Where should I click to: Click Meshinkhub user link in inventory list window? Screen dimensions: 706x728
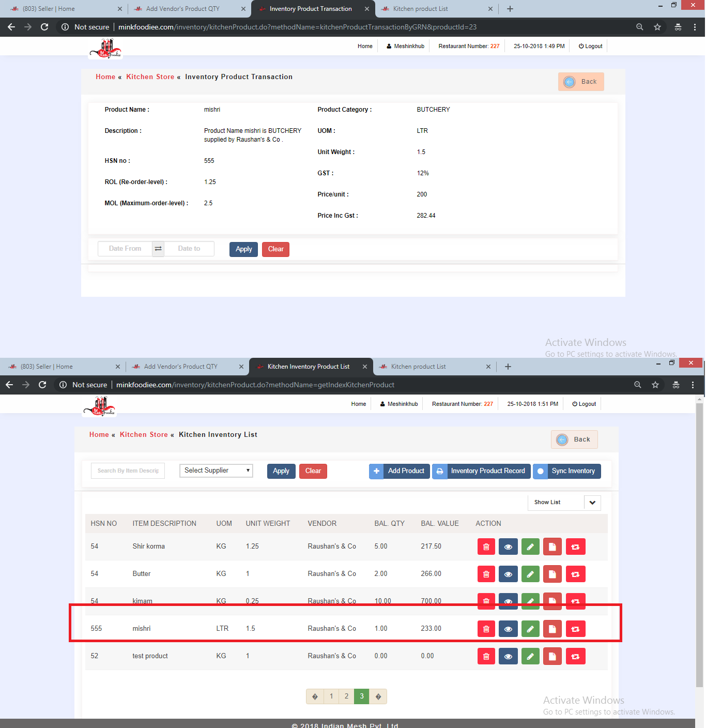pos(399,404)
